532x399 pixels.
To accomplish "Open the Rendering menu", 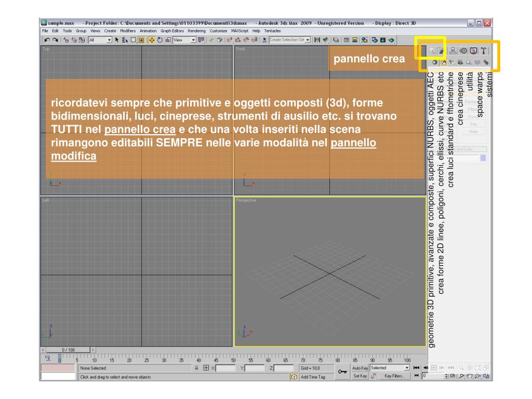I will point(196,31).
